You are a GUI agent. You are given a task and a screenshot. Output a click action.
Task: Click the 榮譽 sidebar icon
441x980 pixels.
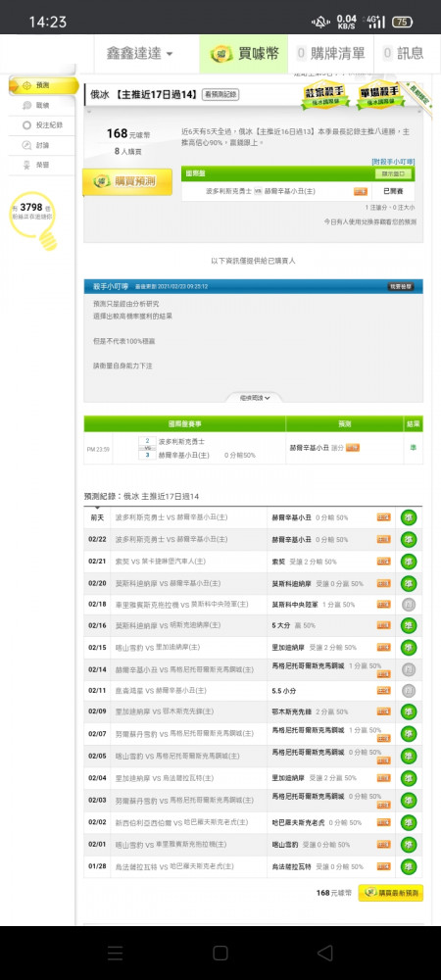tap(26, 165)
